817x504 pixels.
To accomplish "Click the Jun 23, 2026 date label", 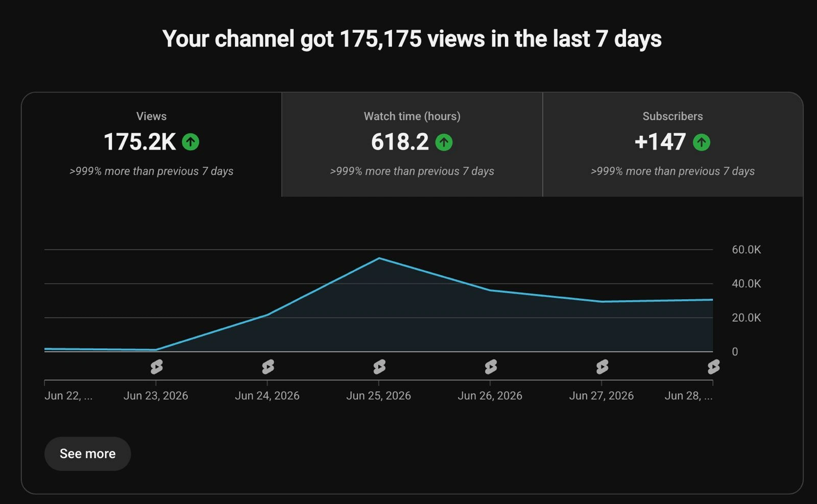I will coord(156,396).
